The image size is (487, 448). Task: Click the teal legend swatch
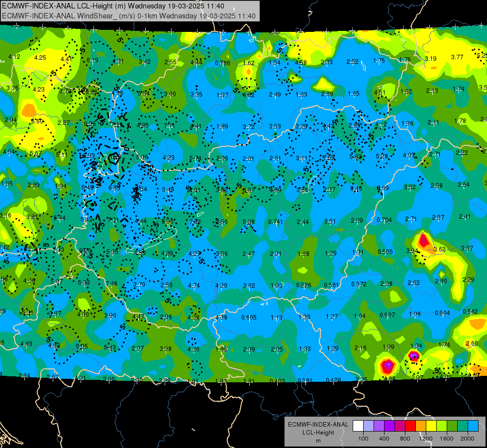pos(463,426)
